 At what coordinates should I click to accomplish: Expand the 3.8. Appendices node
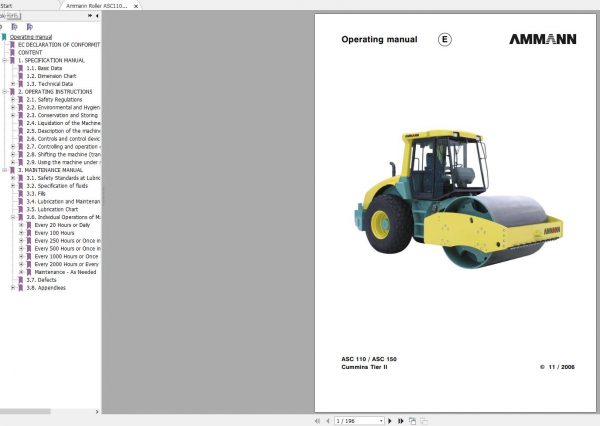click(x=13, y=288)
